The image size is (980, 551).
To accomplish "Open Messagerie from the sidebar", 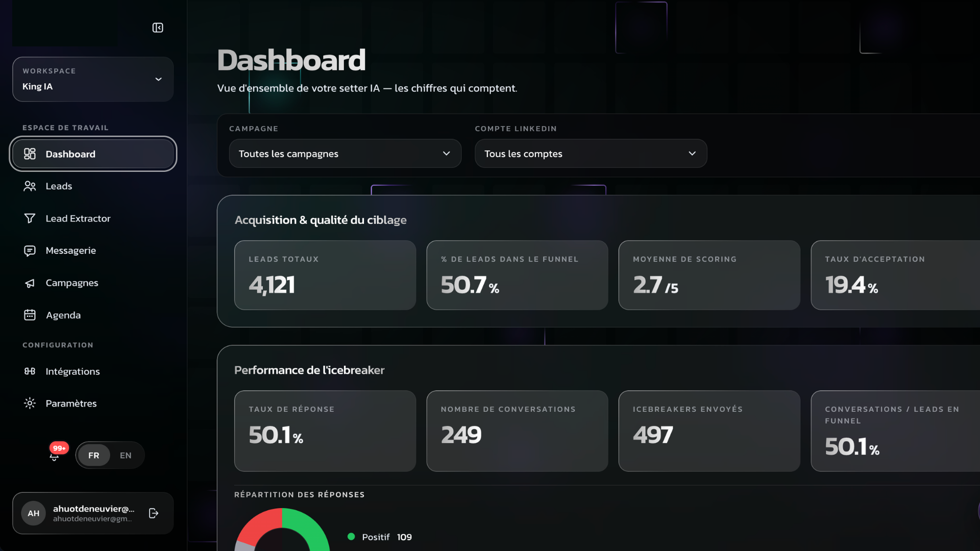I will (93, 251).
